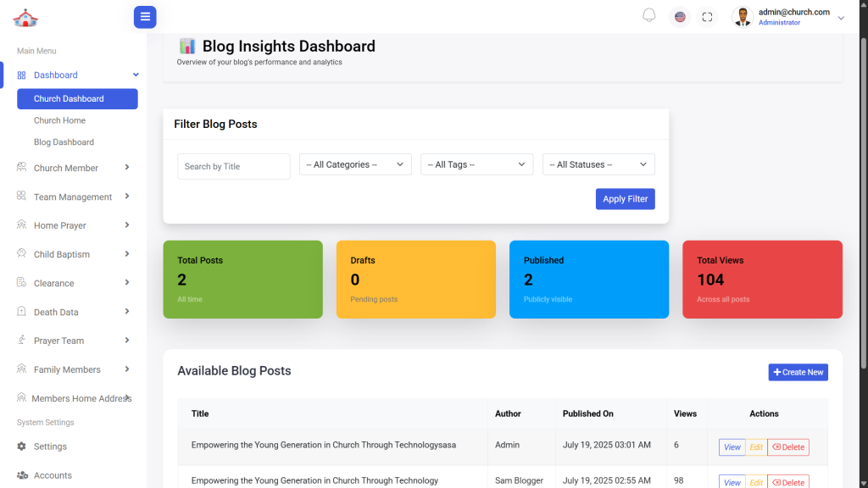868x488 pixels.
Task: Click the church logo in header
Action: [x=25, y=17]
